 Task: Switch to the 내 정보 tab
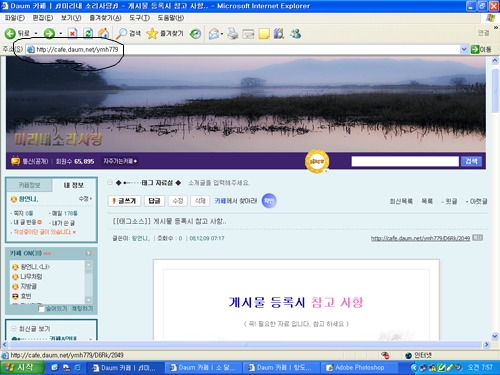pyautogui.click(x=74, y=185)
